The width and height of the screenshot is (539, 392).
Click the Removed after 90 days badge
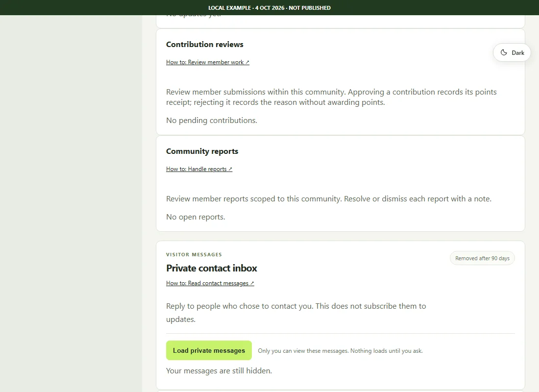pos(482,258)
